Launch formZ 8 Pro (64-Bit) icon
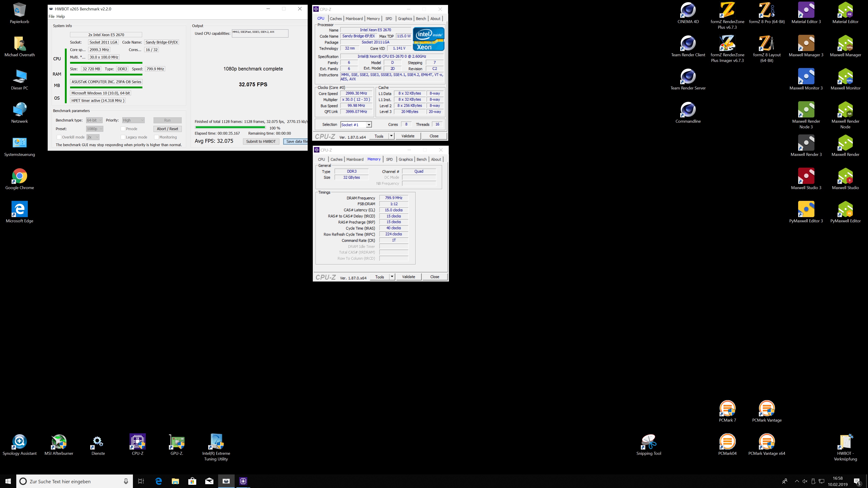868x488 pixels. click(767, 13)
